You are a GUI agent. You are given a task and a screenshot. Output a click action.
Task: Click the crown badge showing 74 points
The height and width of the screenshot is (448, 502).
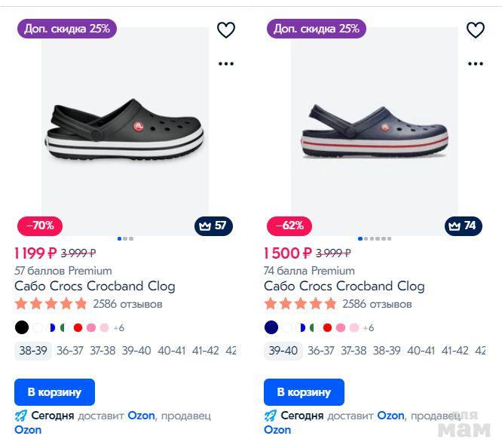463,226
